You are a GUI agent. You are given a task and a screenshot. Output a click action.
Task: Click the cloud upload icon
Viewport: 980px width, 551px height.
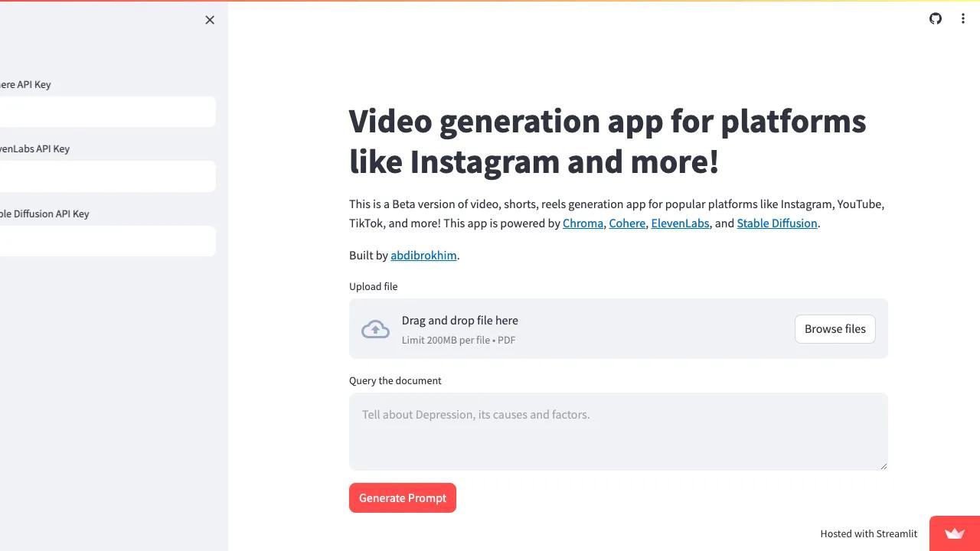375,329
